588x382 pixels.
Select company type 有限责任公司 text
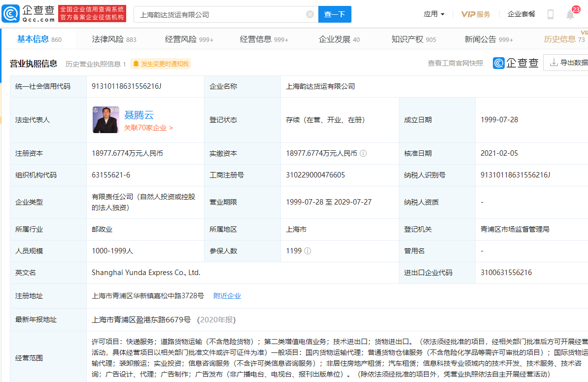click(x=143, y=202)
